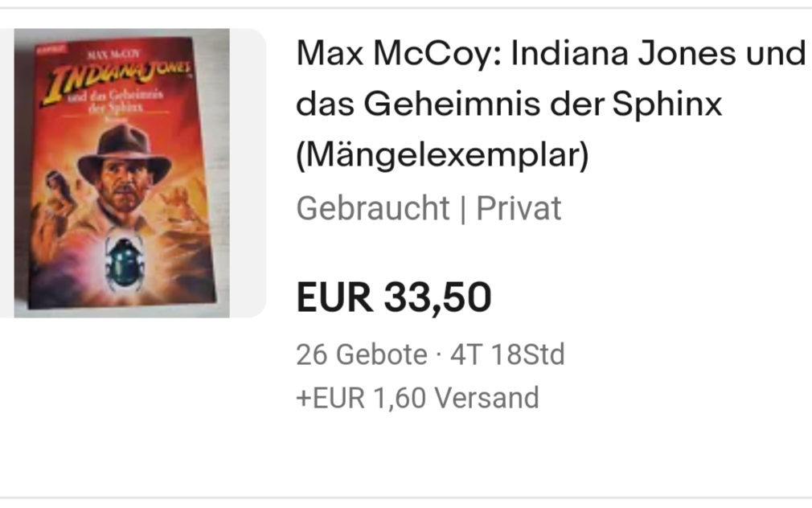812x508 pixels.
Task: Click the '26 Gebote' bid count
Action: [362, 354]
